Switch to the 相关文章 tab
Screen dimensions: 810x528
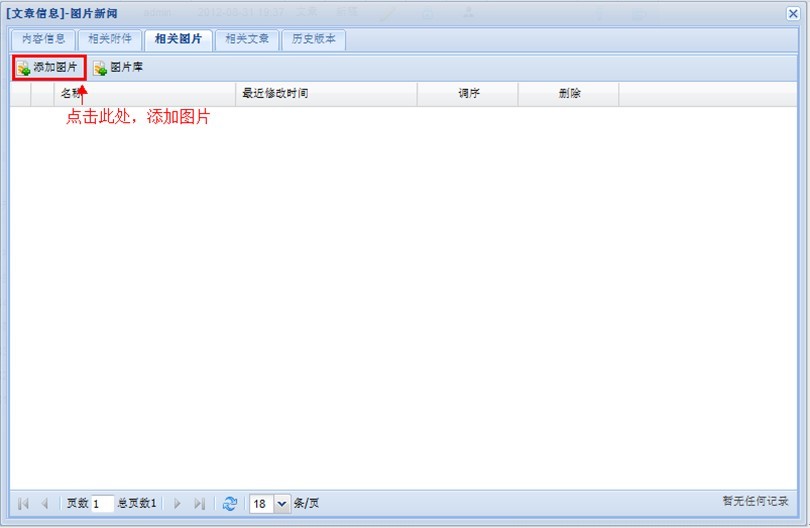click(x=246, y=40)
